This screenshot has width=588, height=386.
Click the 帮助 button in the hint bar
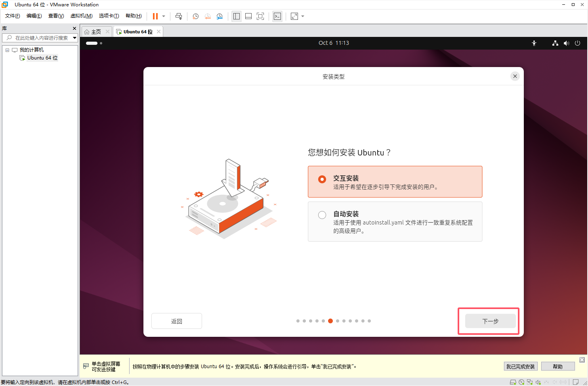(x=558, y=367)
